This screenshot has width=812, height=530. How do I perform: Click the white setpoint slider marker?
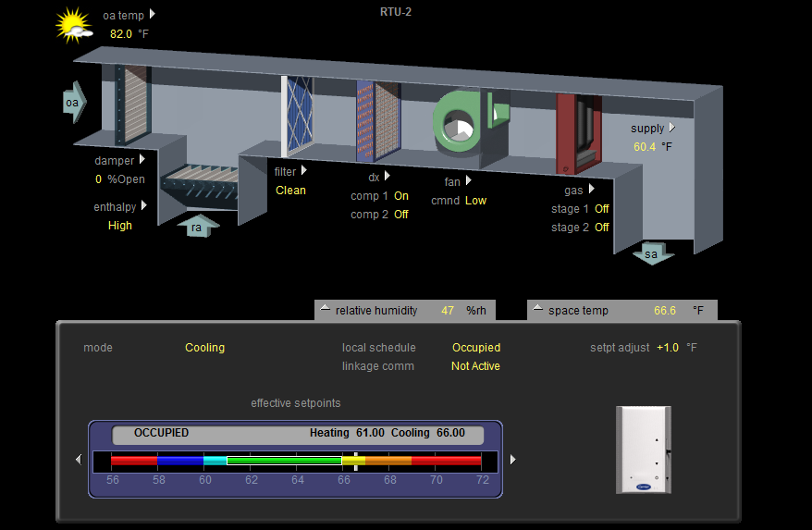(x=356, y=462)
